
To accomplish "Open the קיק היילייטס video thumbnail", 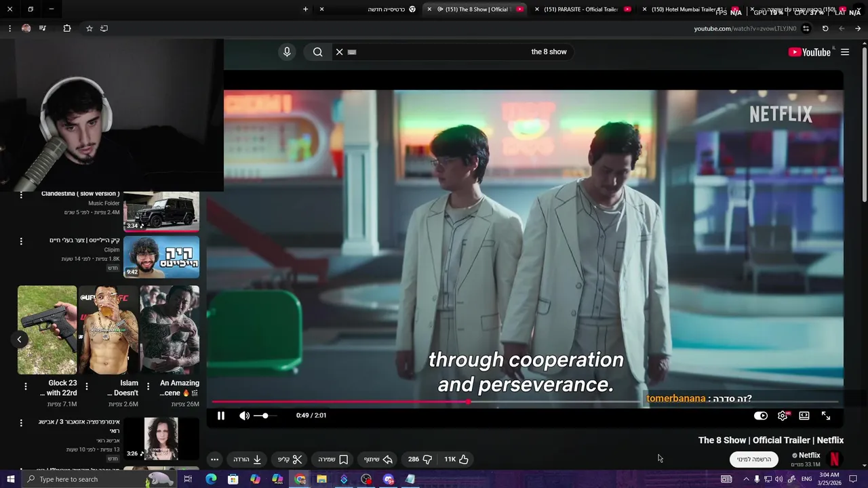I will coord(161,257).
